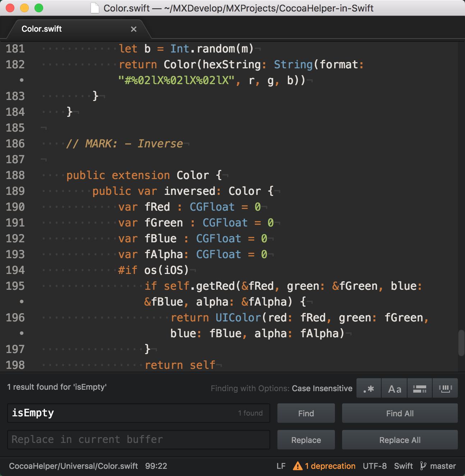The height and width of the screenshot is (476, 465).
Task: Click 'UIColor' on line 196
Action: pyautogui.click(x=238, y=318)
